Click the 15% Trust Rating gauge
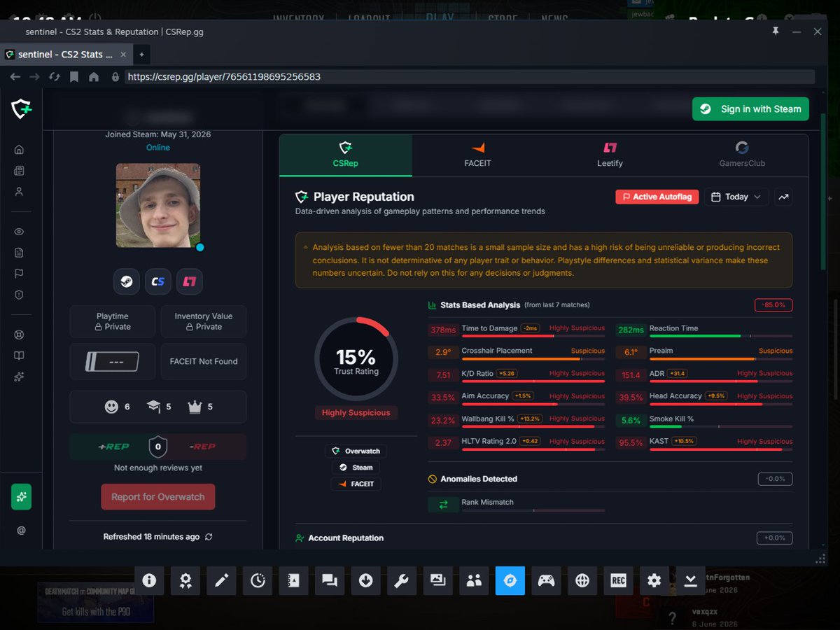The image size is (840, 630). [x=356, y=359]
